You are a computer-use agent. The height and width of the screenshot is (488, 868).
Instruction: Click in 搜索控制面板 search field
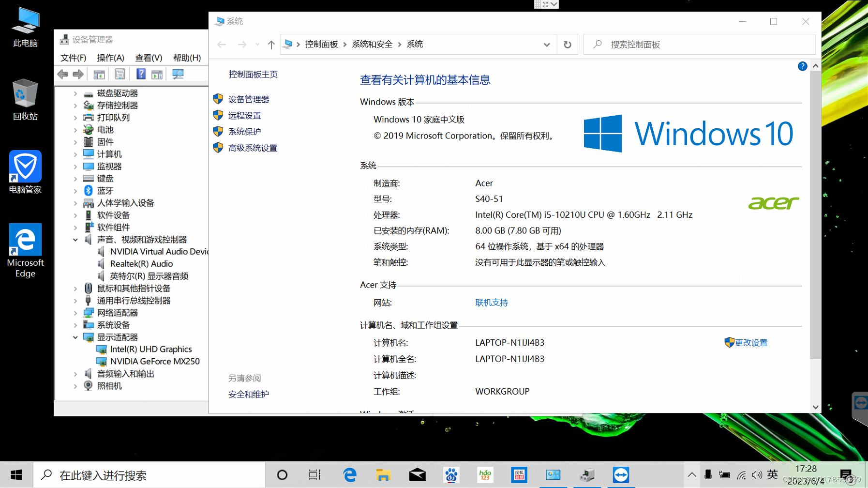700,45
